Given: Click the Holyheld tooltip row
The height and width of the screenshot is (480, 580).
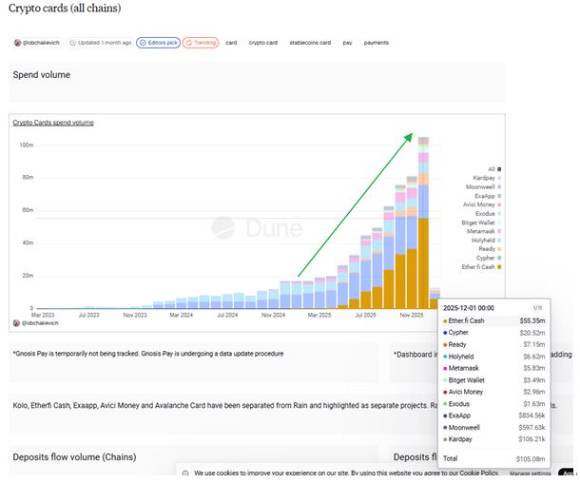Looking at the screenshot, I should click(x=494, y=356).
